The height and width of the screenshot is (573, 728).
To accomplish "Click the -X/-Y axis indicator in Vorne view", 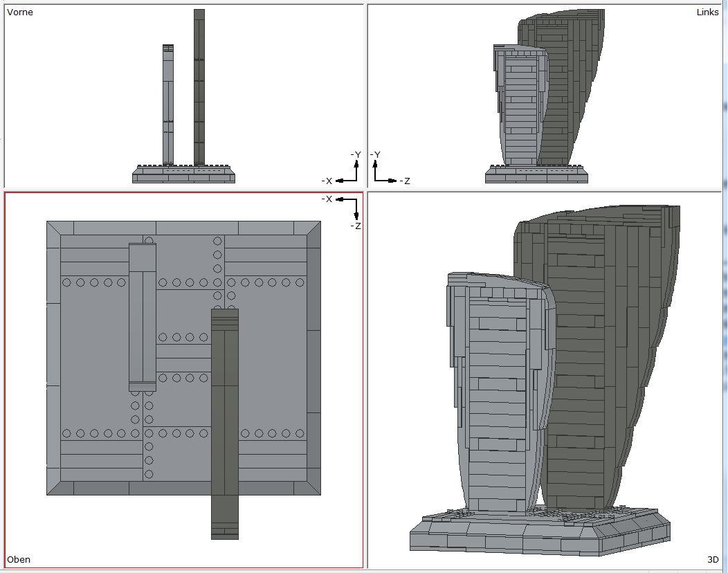I will (x=342, y=167).
